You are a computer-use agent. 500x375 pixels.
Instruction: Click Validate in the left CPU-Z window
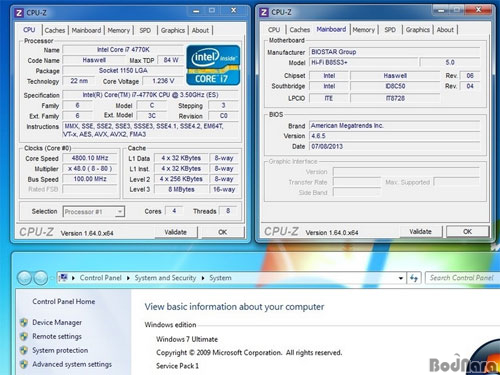pos(176,232)
